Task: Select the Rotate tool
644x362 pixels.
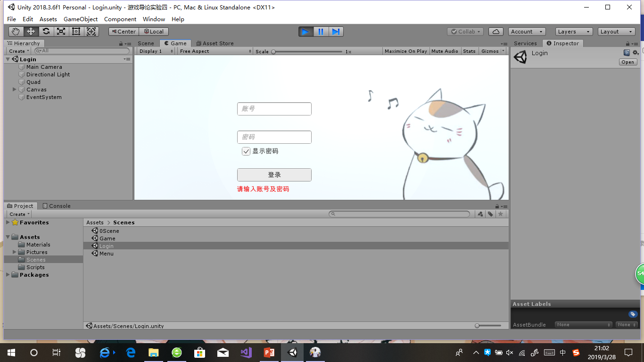Action: pos(46,31)
